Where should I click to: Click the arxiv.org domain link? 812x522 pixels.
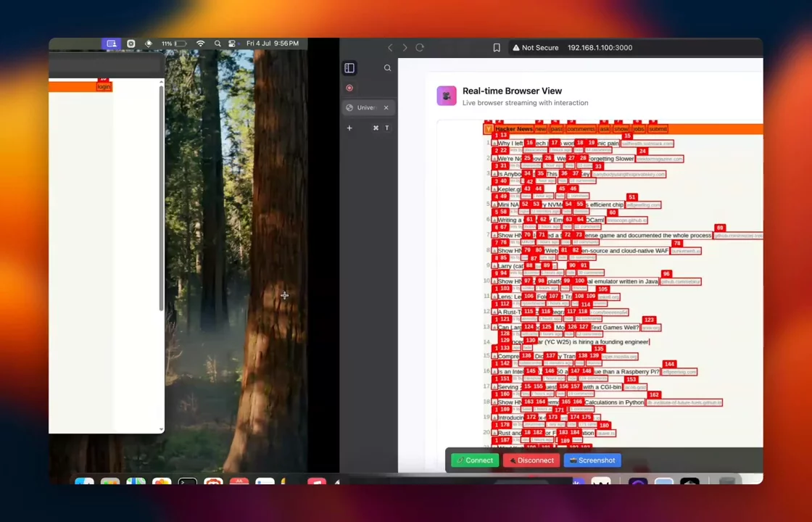(x=650, y=328)
